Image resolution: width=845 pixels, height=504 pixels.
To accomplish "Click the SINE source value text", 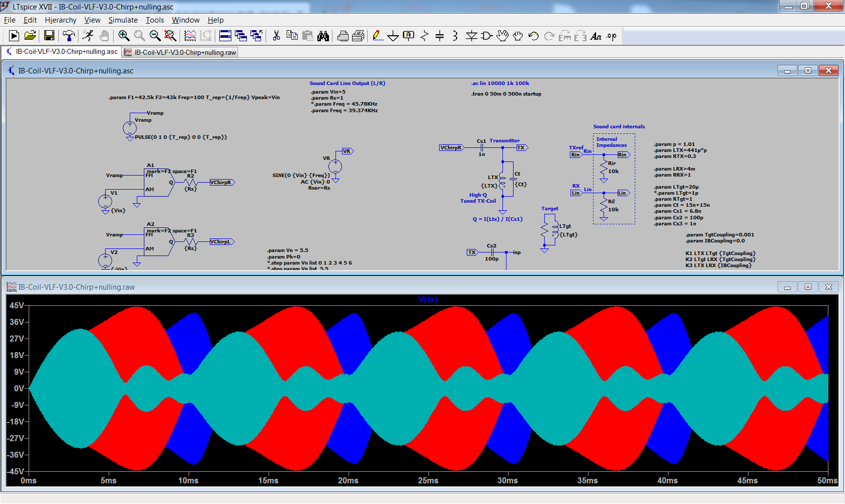I will (301, 176).
